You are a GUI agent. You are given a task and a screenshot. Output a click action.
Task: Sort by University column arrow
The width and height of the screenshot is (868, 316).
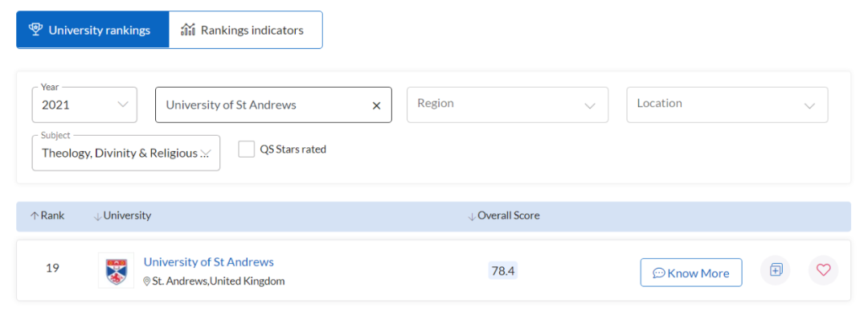(x=97, y=216)
